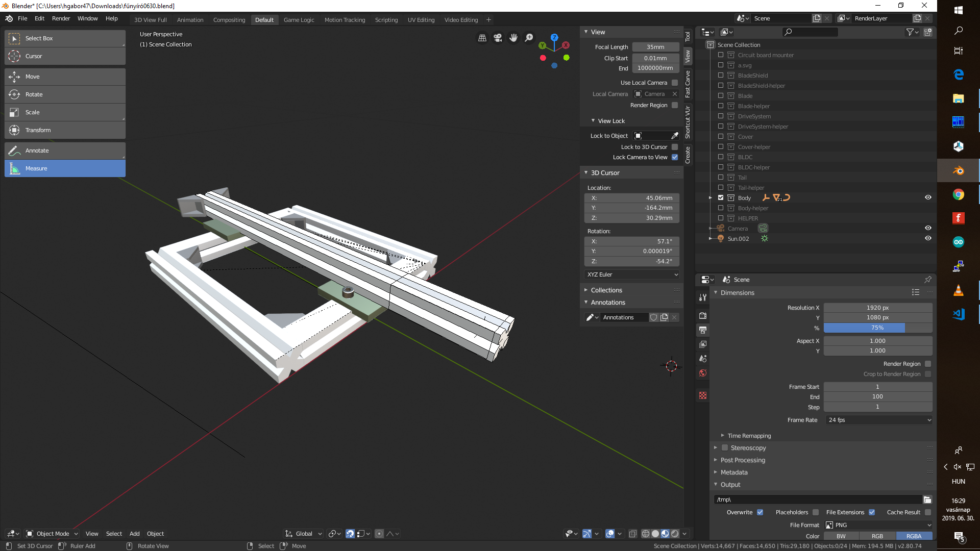
Task: Click the output path /tmp\ field
Action: (x=817, y=499)
